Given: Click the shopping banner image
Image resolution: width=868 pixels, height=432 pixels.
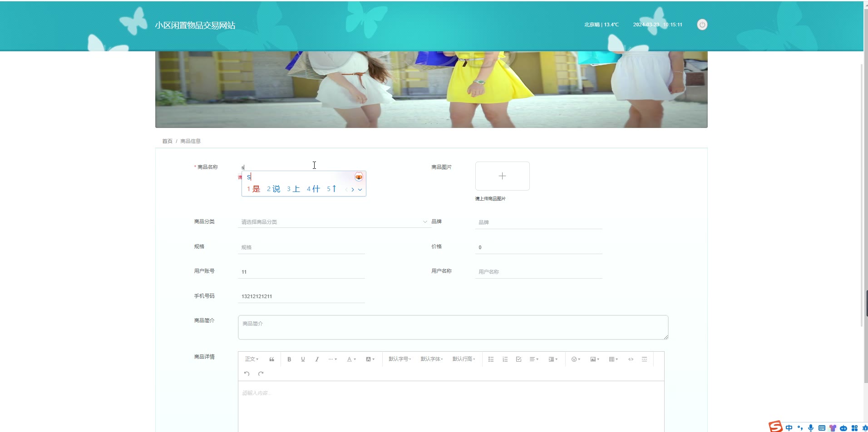Looking at the screenshot, I should click(x=431, y=89).
